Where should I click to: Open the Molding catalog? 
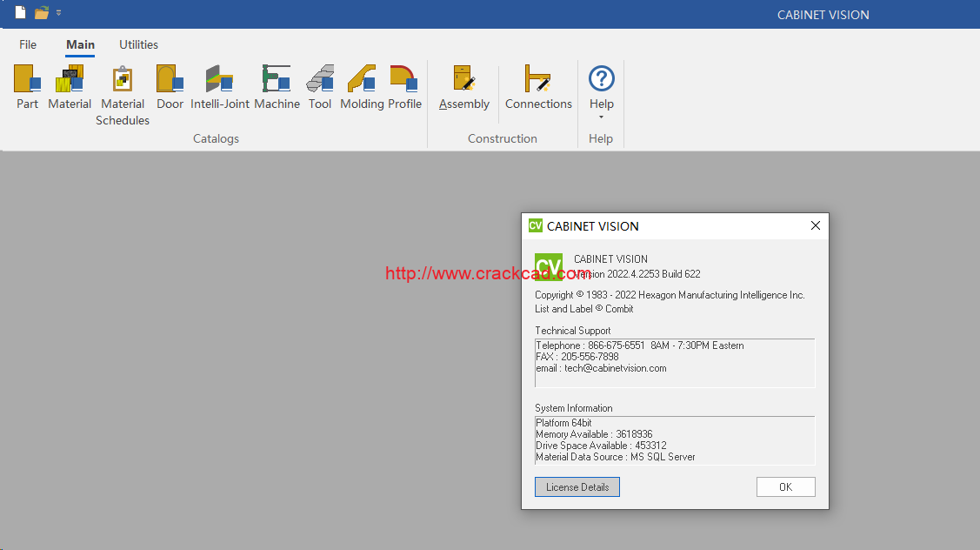click(x=362, y=87)
